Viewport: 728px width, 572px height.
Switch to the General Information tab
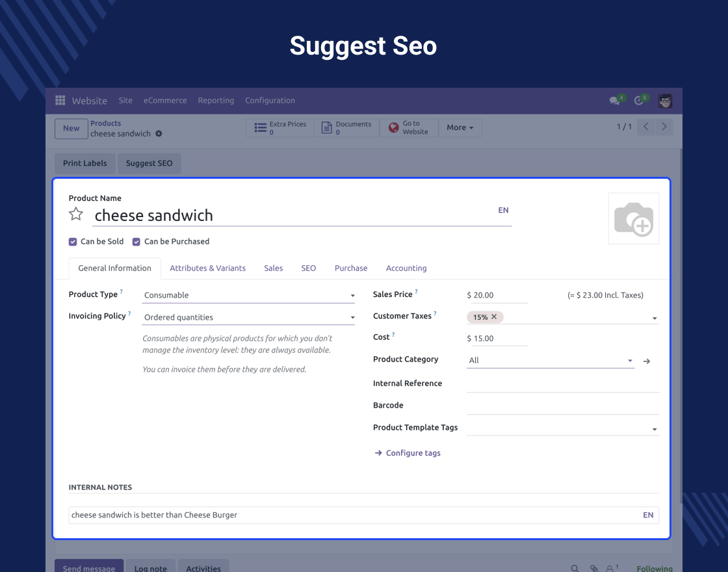pyautogui.click(x=114, y=268)
